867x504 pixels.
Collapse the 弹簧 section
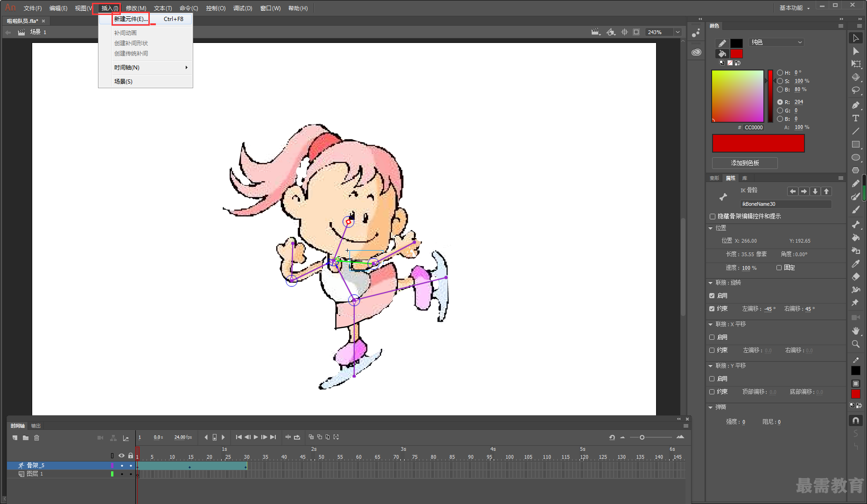pyautogui.click(x=711, y=407)
